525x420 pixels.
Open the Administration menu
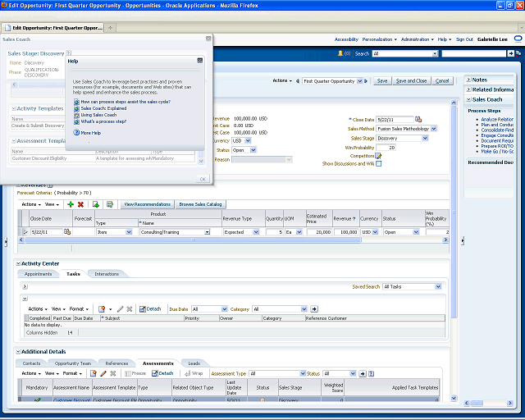point(418,39)
